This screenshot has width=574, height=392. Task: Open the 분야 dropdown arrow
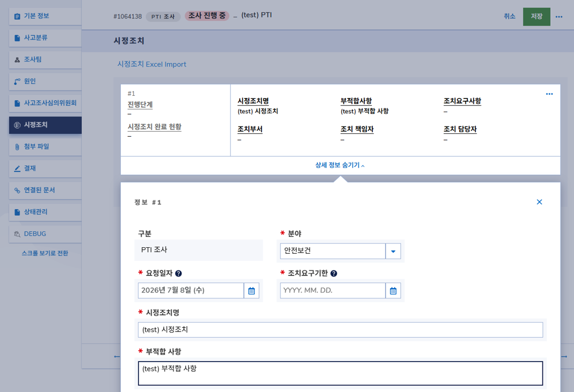(x=393, y=252)
